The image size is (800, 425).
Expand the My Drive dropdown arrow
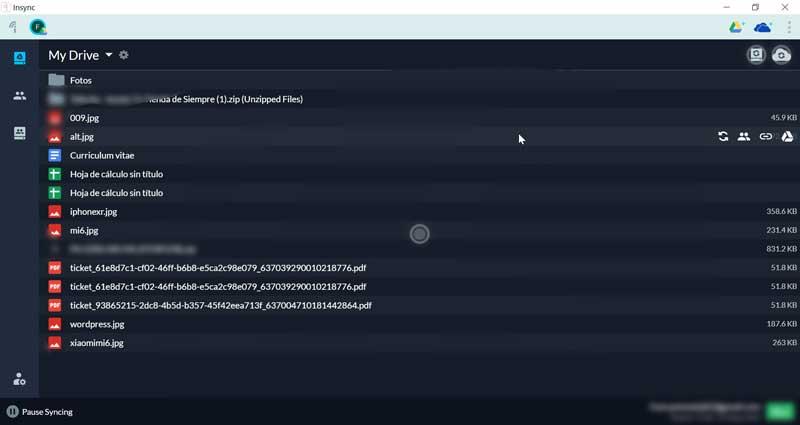point(109,55)
